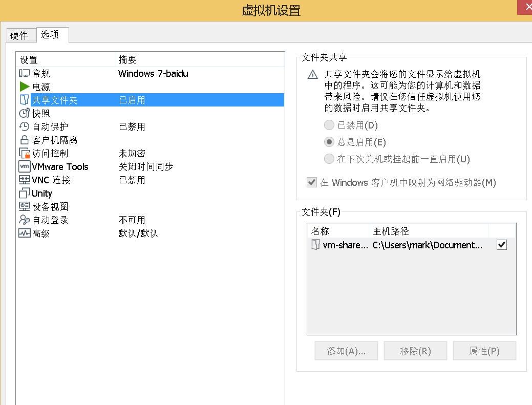Click the 主机路径 column header
The image size is (532, 405).
pos(429,231)
